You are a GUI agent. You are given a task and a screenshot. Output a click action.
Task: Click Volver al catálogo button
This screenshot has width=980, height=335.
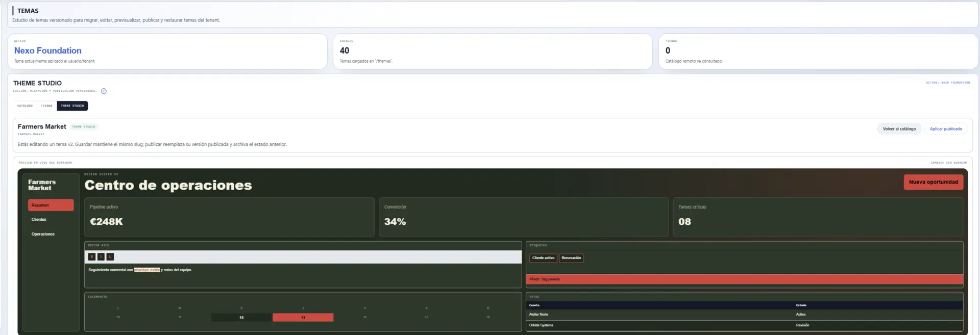click(899, 129)
